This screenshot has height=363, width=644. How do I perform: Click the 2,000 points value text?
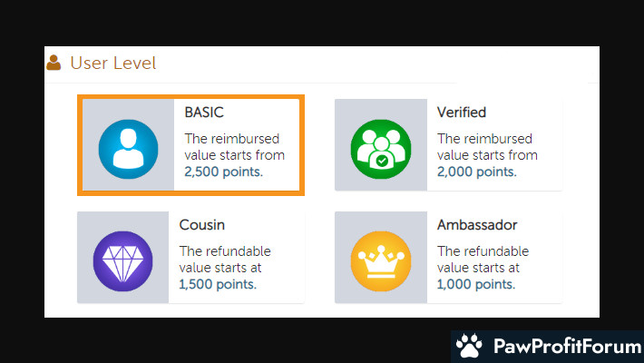click(x=476, y=172)
